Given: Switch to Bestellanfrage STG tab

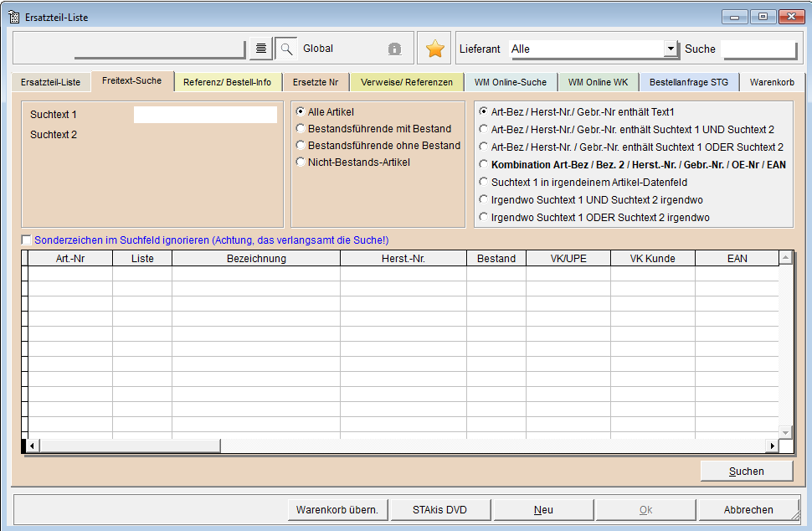Looking at the screenshot, I should pos(689,82).
